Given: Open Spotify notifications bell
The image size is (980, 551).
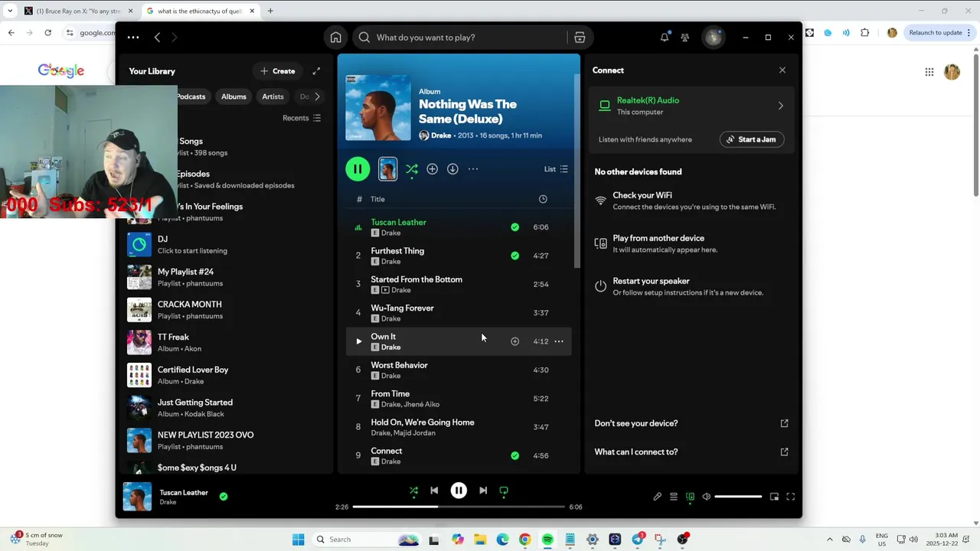Looking at the screenshot, I should (665, 37).
